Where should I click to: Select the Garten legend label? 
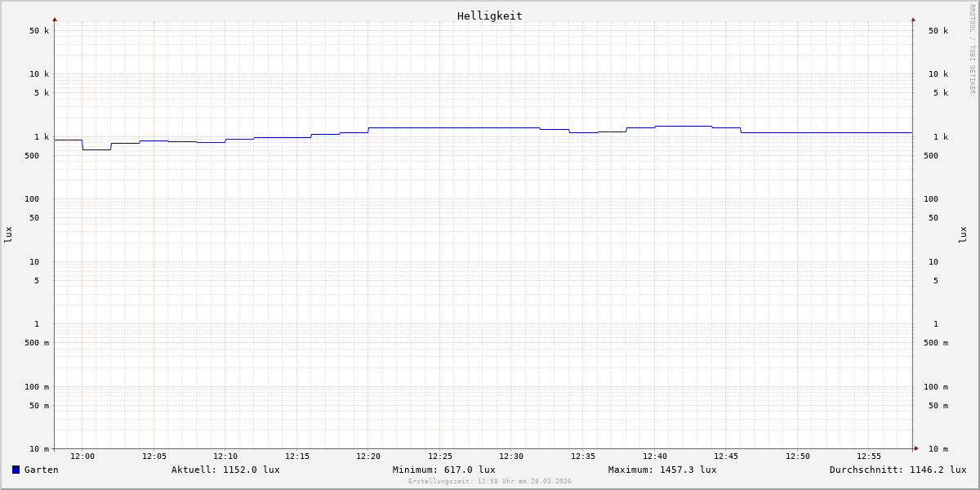(x=41, y=470)
